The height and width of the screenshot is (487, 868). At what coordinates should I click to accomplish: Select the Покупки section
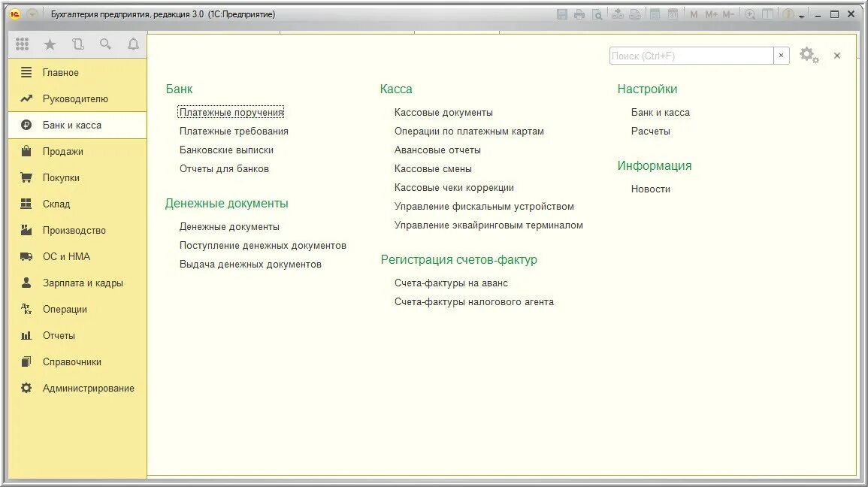77,177
